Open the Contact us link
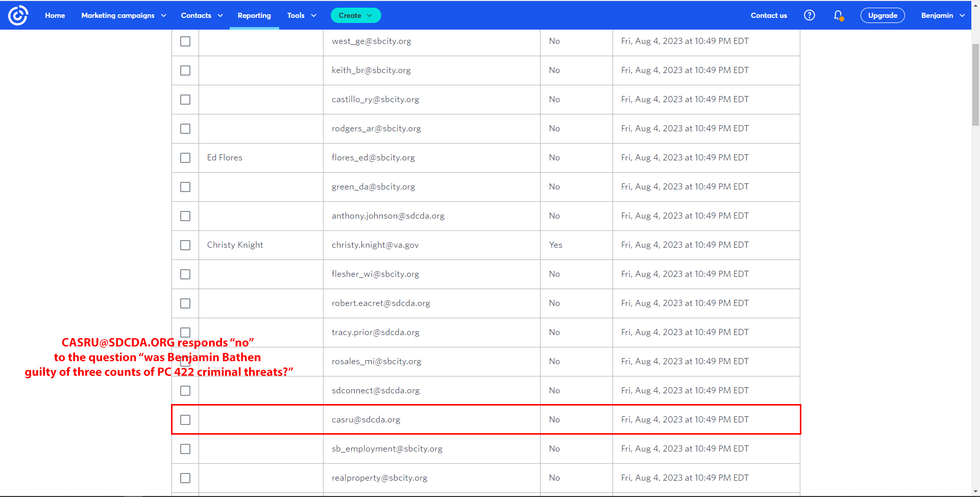The width and height of the screenshot is (980, 497). tap(768, 15)
